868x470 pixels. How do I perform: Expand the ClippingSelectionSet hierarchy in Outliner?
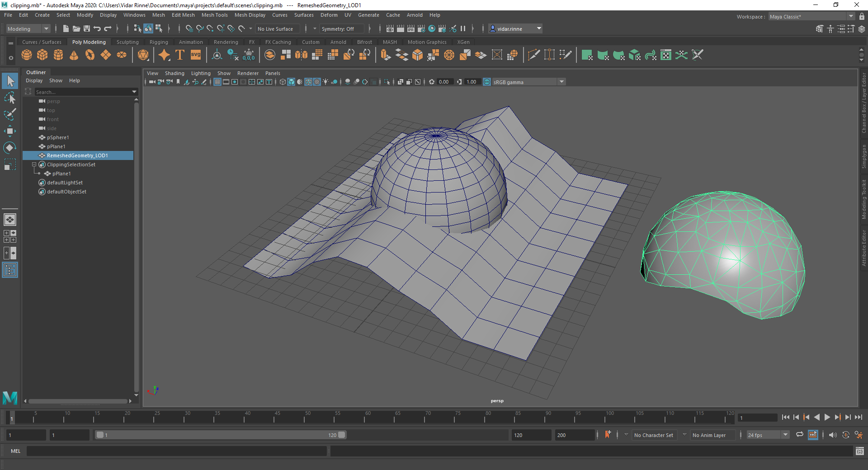[x=34, y=164]
